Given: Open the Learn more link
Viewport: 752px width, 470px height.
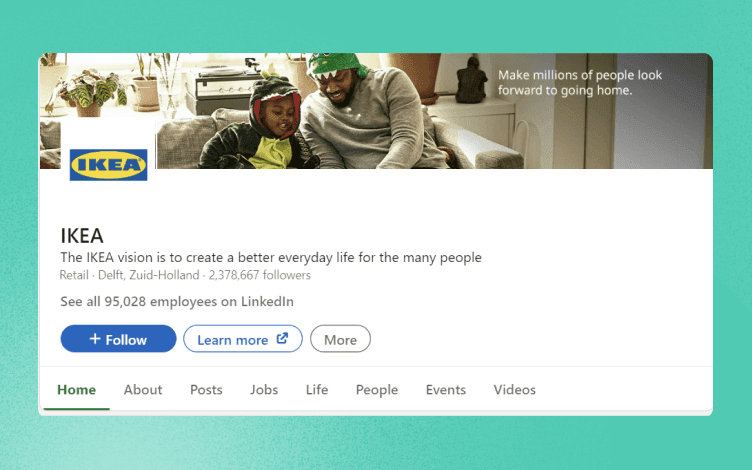Looking at the screenshot, I should tap(243, 339).
